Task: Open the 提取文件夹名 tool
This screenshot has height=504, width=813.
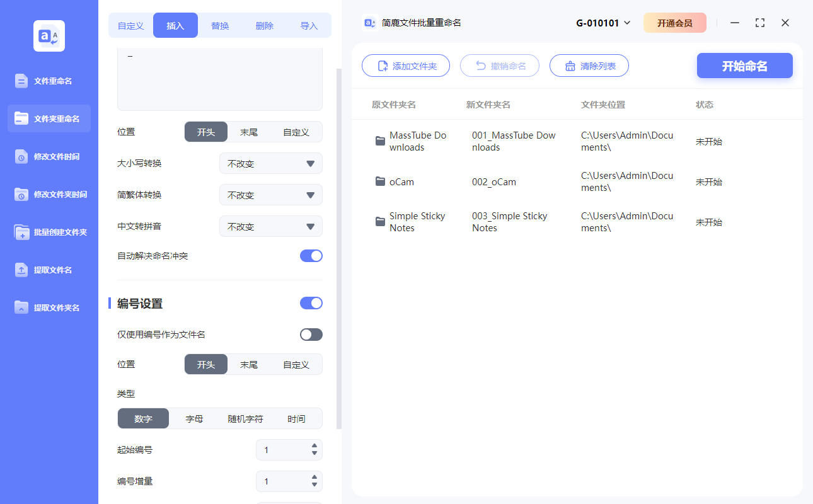Action: [x=49, y=307]
